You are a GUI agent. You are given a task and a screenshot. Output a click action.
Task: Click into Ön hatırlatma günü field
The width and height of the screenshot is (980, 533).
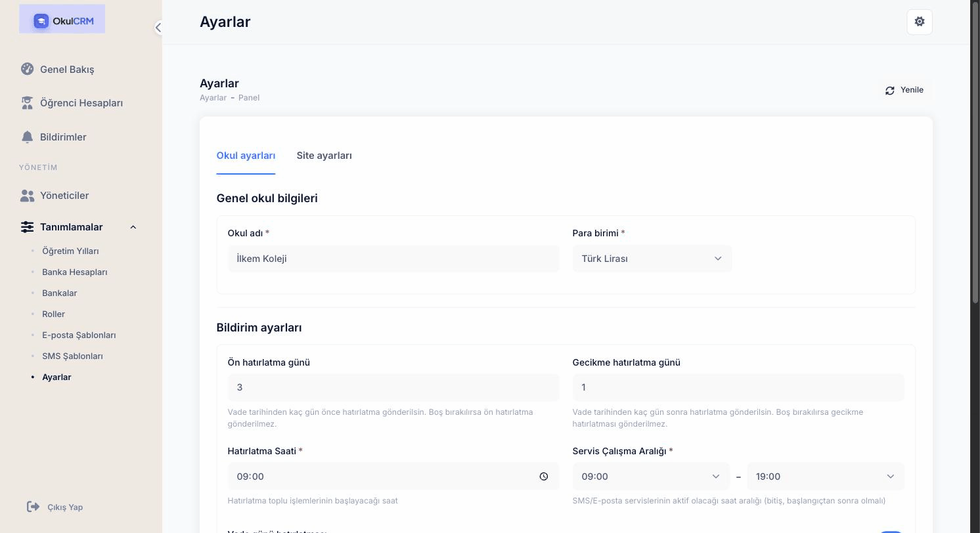393,387
